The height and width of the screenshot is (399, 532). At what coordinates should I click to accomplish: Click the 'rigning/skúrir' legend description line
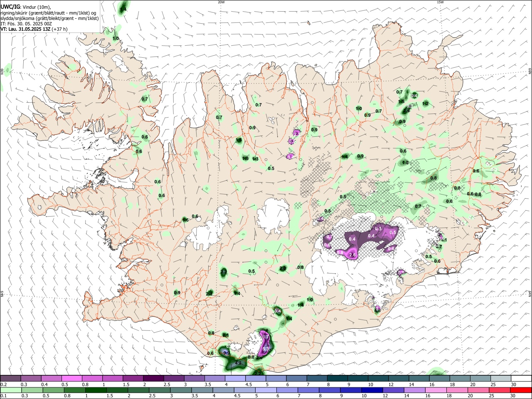click(48, 13)
